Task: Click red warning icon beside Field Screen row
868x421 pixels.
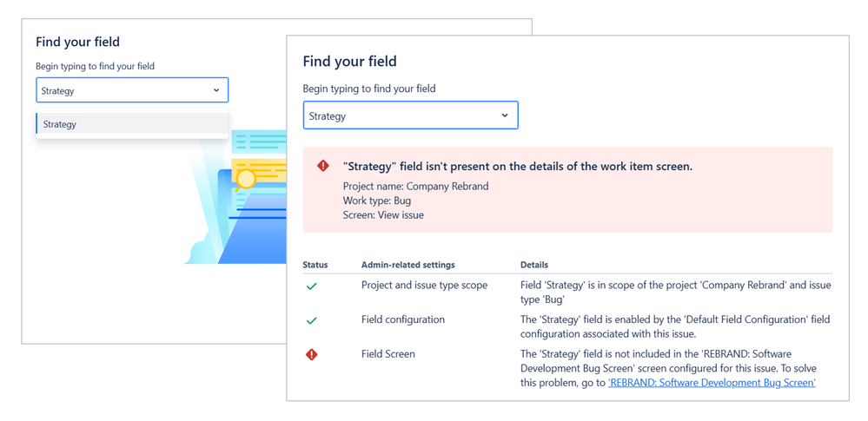Action: (x=311, y=354)
